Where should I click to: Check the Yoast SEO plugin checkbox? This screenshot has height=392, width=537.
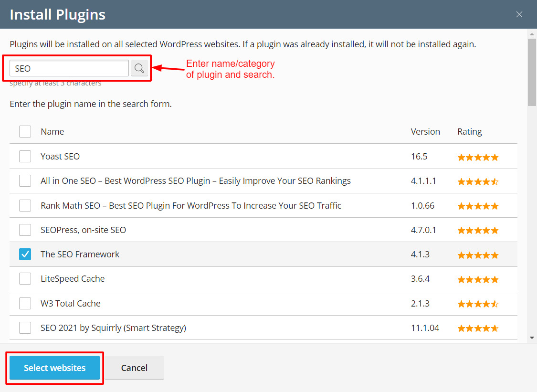[x=25, y=156]
